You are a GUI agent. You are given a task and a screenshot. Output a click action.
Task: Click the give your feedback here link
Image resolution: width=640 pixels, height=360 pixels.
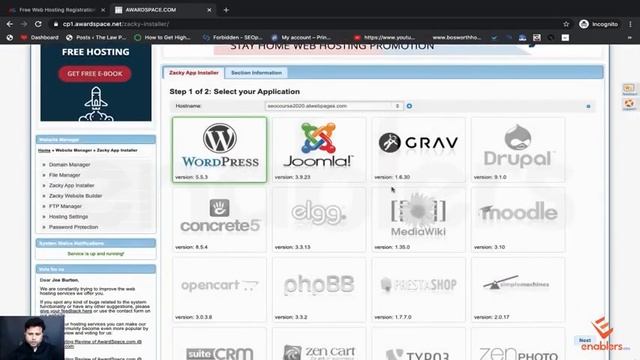pos(66,311)
